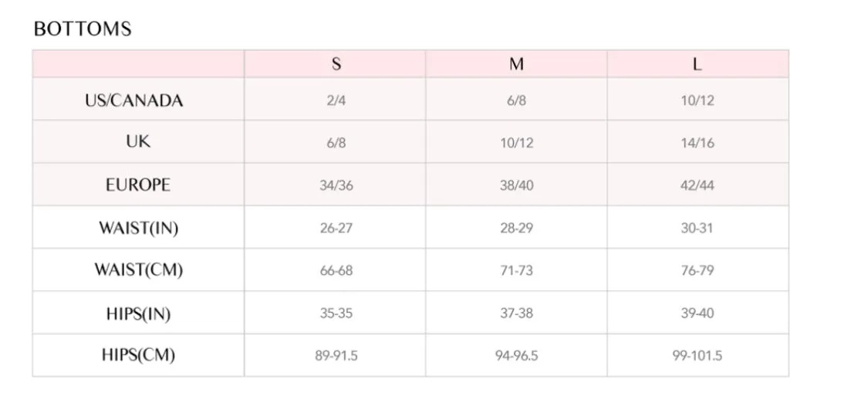Click the 34/36 Europe size cell
868x393 pixels.
coord(336,186)
